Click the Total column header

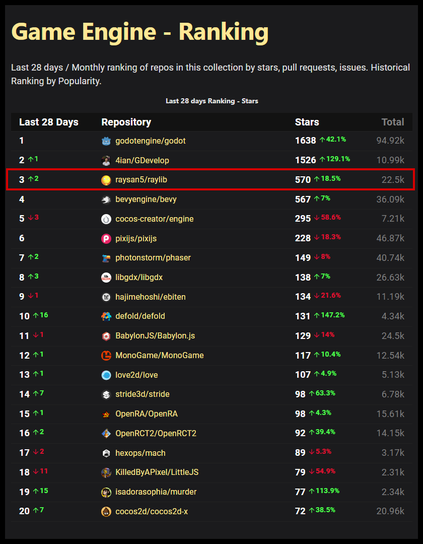393,122
